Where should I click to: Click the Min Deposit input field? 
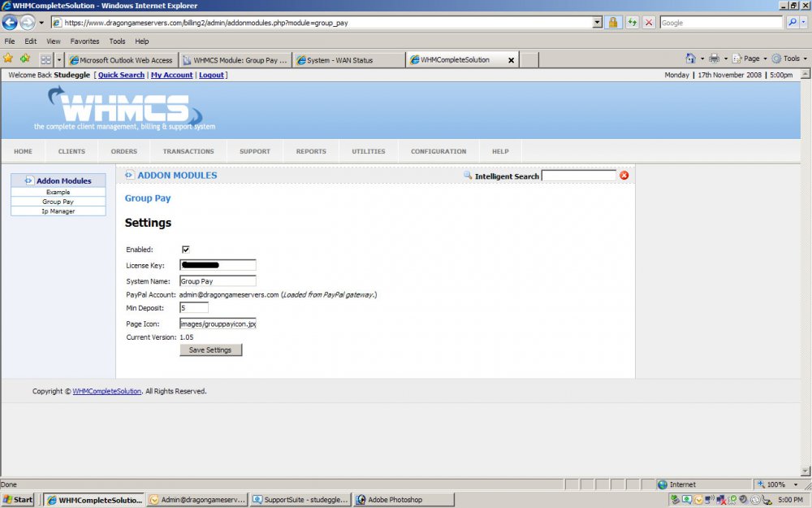tap(194, 308)
